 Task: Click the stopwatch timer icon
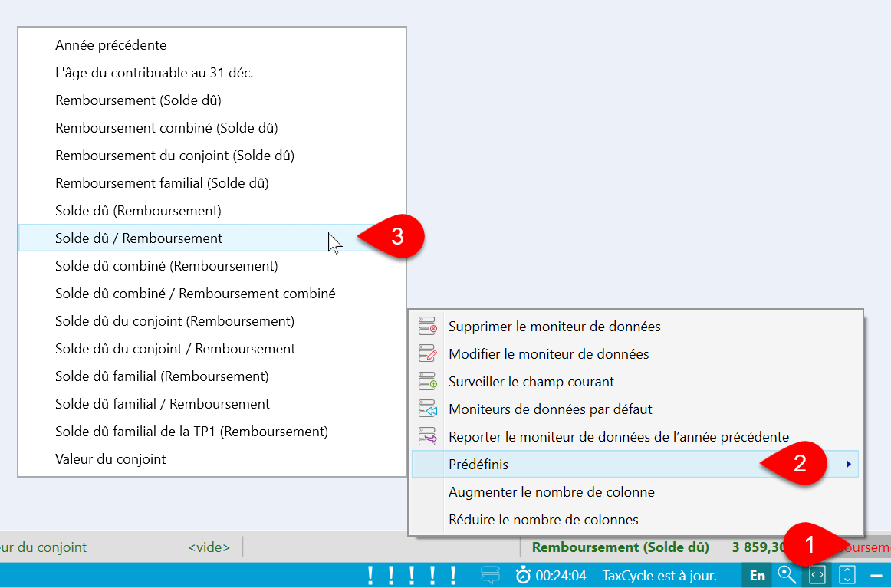point(523,575)
